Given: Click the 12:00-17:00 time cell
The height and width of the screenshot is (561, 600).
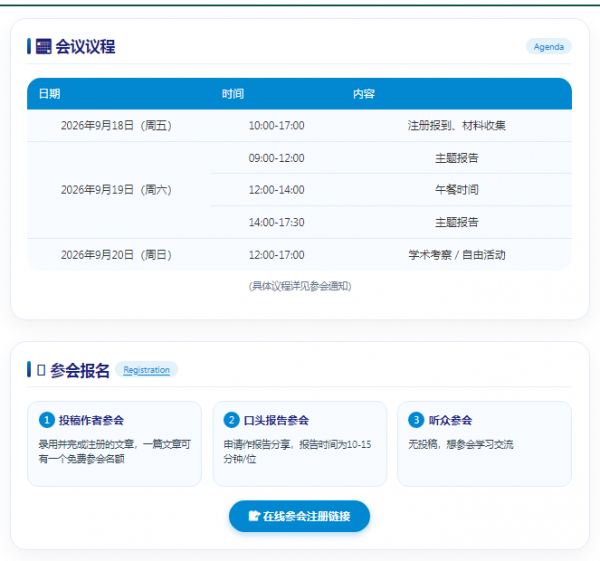Looking at the screenshot, I should tap(276, 255).
